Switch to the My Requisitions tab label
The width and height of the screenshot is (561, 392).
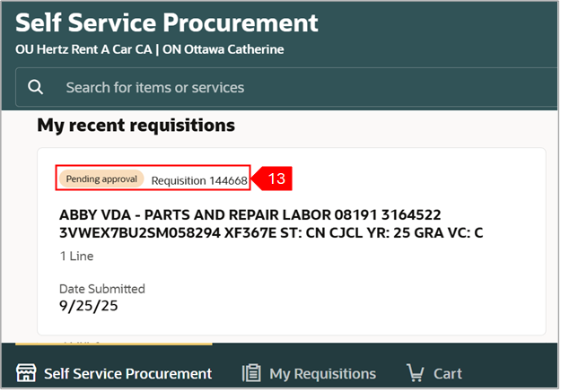pos(322,373)
